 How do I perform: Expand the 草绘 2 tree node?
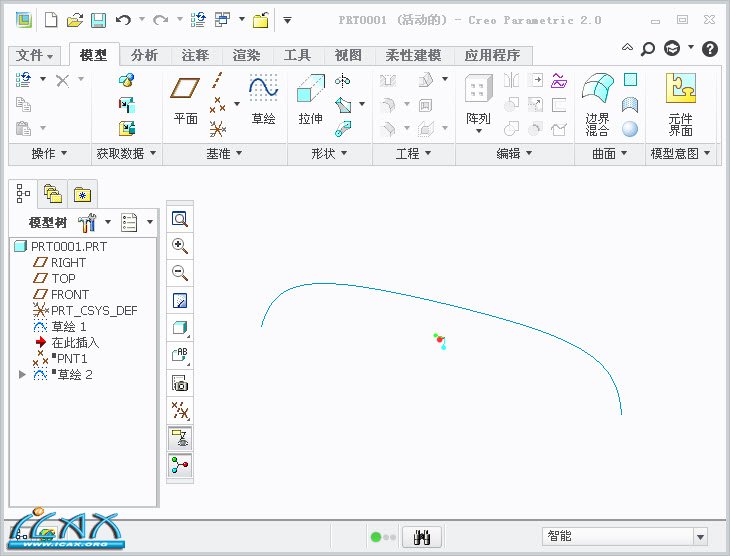[x=23, y=375]
